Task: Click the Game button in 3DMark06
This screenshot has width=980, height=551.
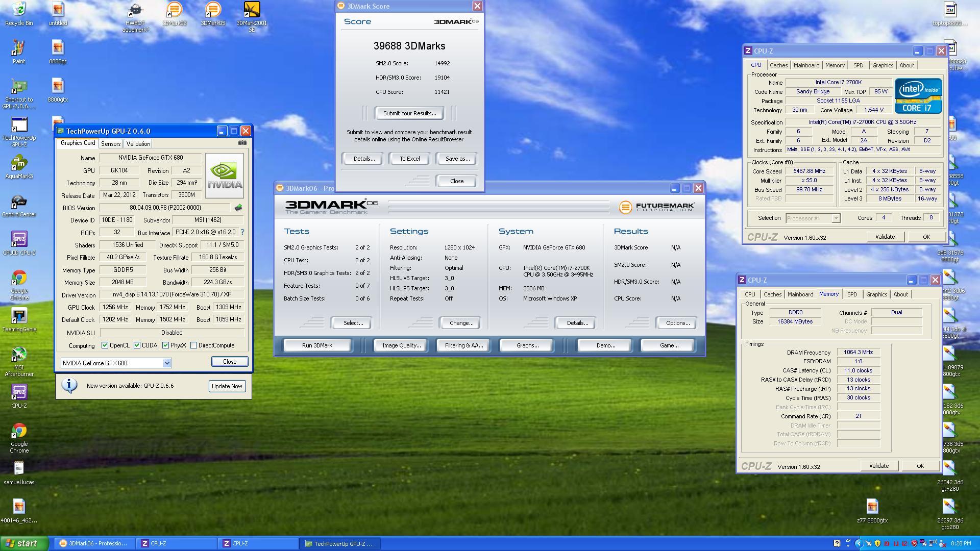Action: coord(669,345)
